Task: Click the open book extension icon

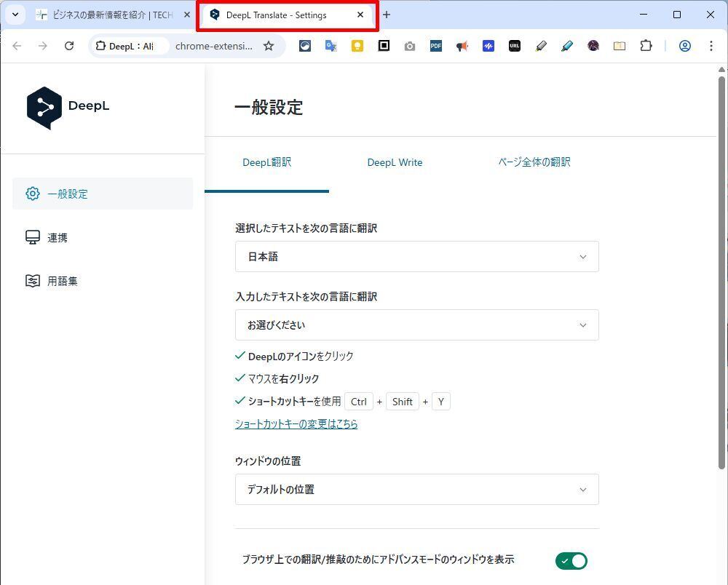Action: (x=620, y=46)
